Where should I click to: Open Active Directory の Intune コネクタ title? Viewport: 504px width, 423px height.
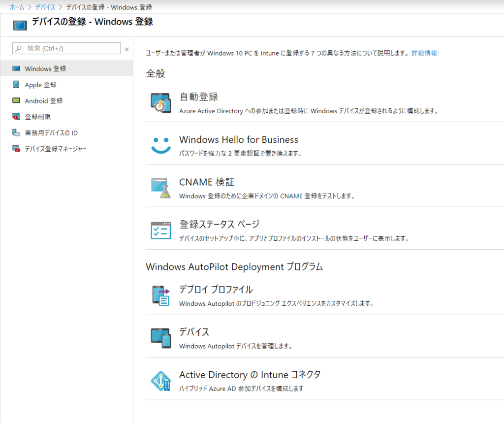click(x=250, y=375)
